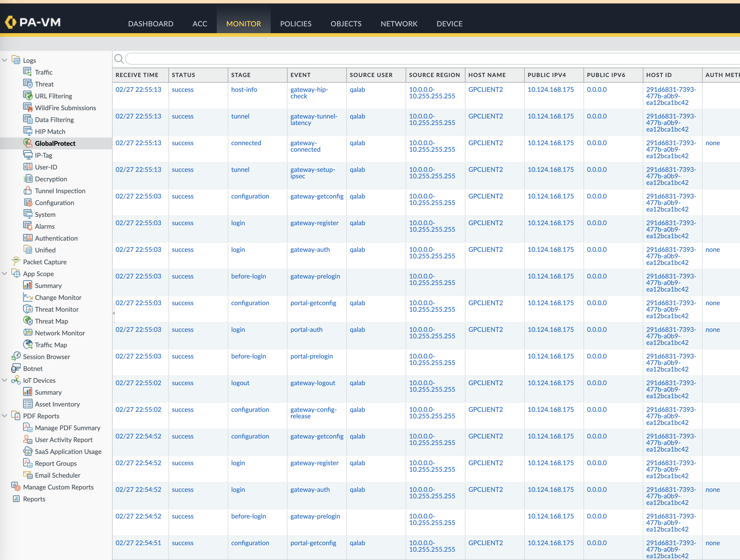Click the WildFire Submissions icon
The width and height of the screenshot is (740, 560).
pyautogui.click(x=28, y=108)
